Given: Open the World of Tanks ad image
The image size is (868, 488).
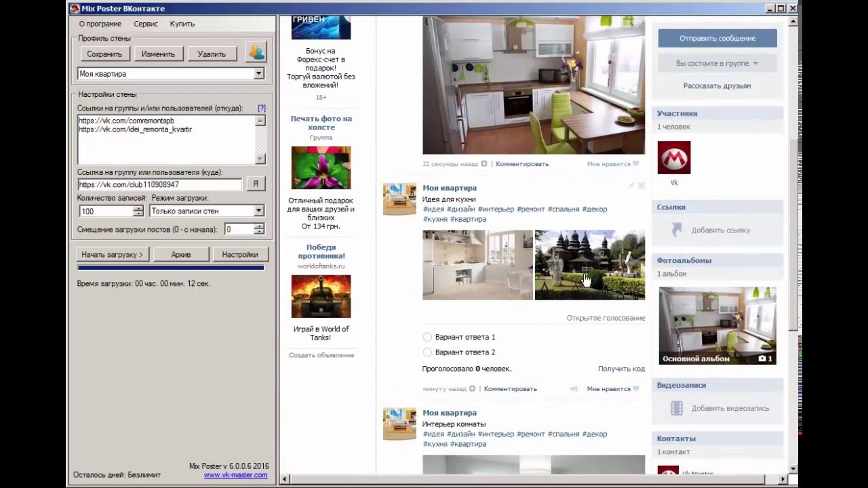Looking at the screenshot, I should pos(321,296).
